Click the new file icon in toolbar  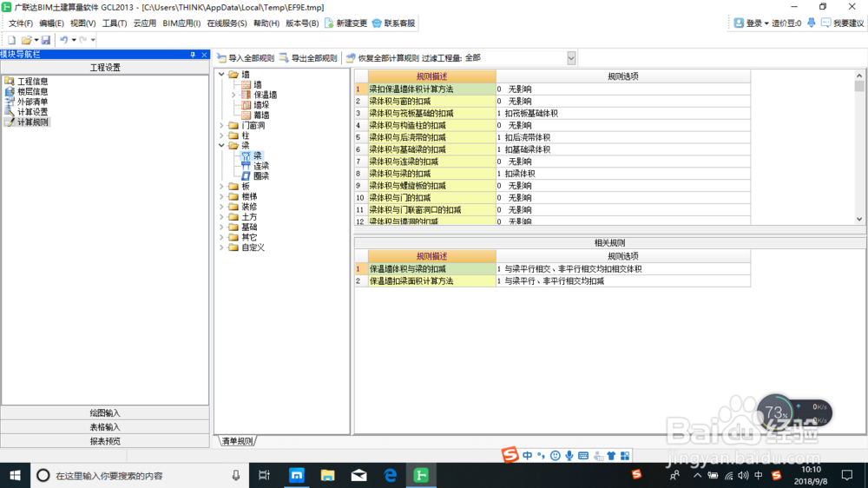click(x=11, y=40)
